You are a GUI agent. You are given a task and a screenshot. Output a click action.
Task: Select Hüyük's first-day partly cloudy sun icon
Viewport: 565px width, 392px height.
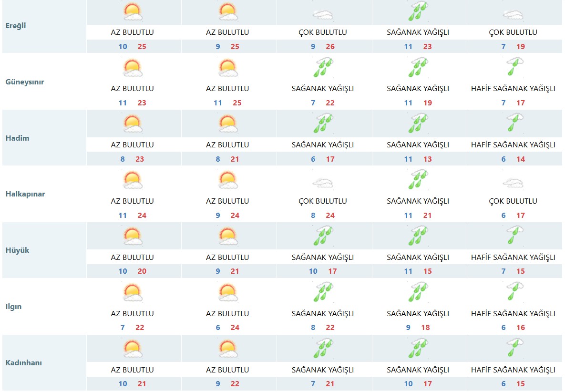pos(133,236)
